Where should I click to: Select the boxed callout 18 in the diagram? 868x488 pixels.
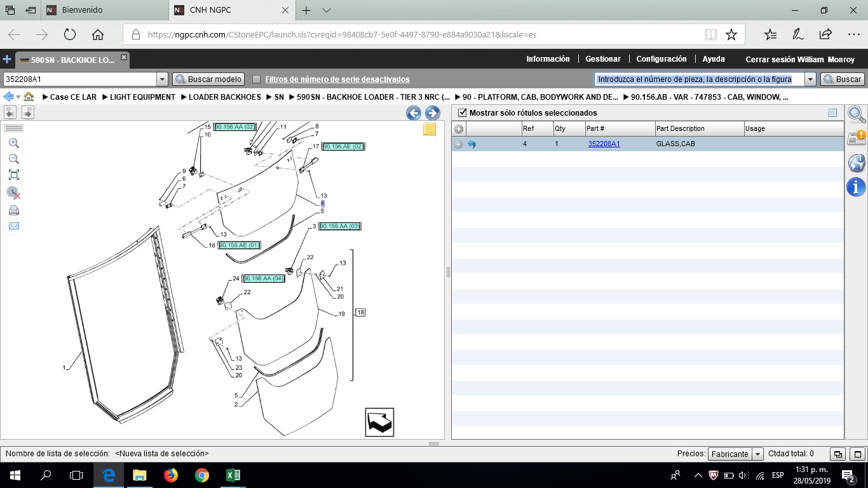point(360,313)
